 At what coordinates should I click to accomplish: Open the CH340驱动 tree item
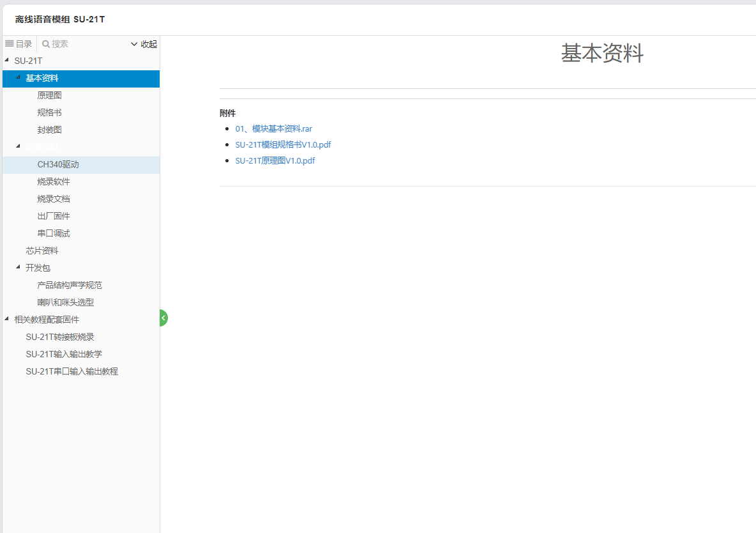click(x=58, y=164)
